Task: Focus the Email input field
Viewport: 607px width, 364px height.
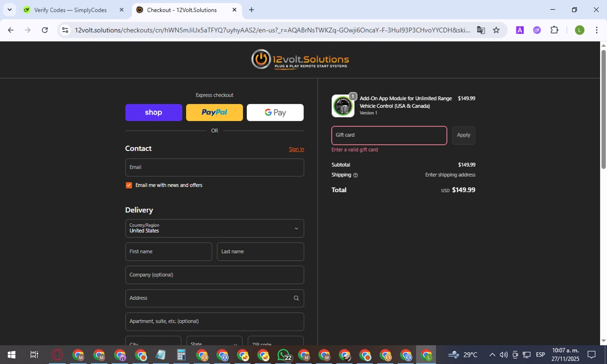Action: [214, 167]
